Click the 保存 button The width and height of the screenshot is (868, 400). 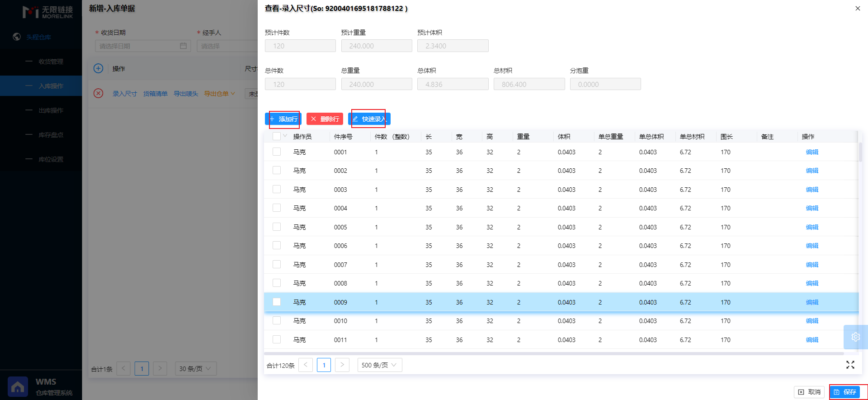845,392
